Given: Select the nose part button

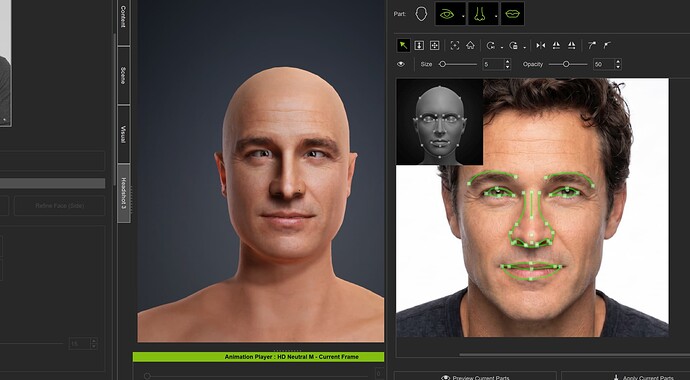Looking at the screenshot, I should click(x=481, y=14).
